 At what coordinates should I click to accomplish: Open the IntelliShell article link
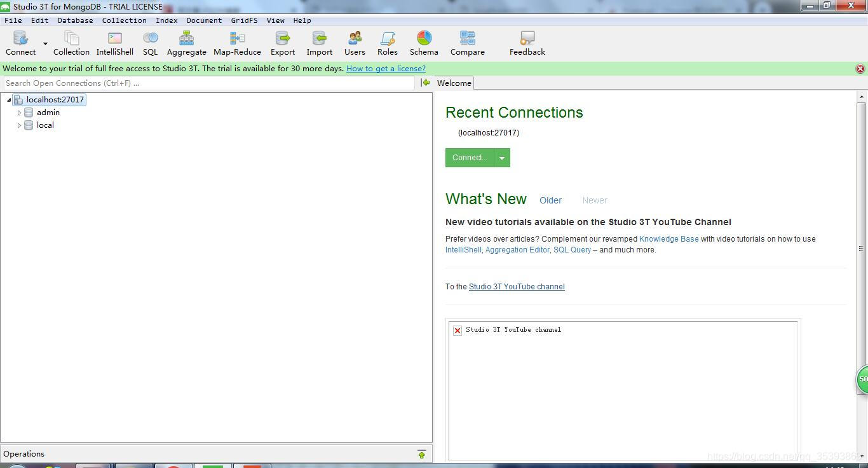(x=463, y=250)
